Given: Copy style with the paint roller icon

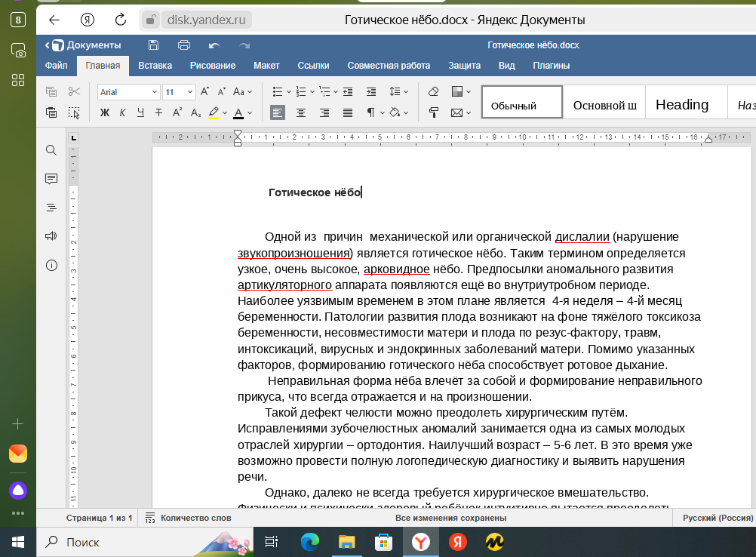Looking at the screenshot, I should click(x=433, y=112).
